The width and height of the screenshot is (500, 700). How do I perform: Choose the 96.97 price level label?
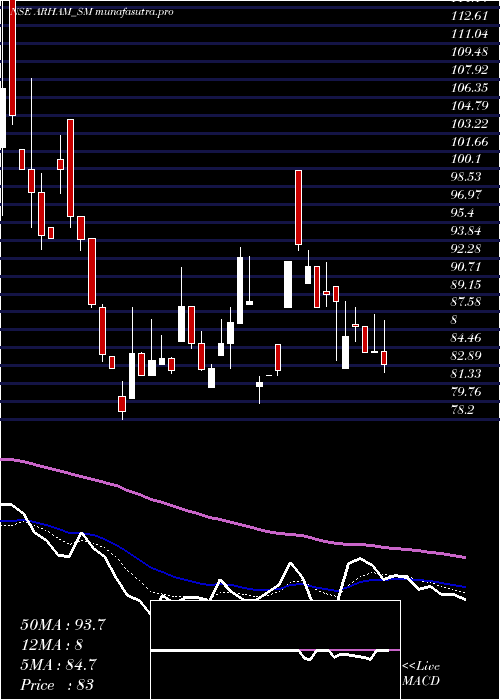(x=466, y=195)
